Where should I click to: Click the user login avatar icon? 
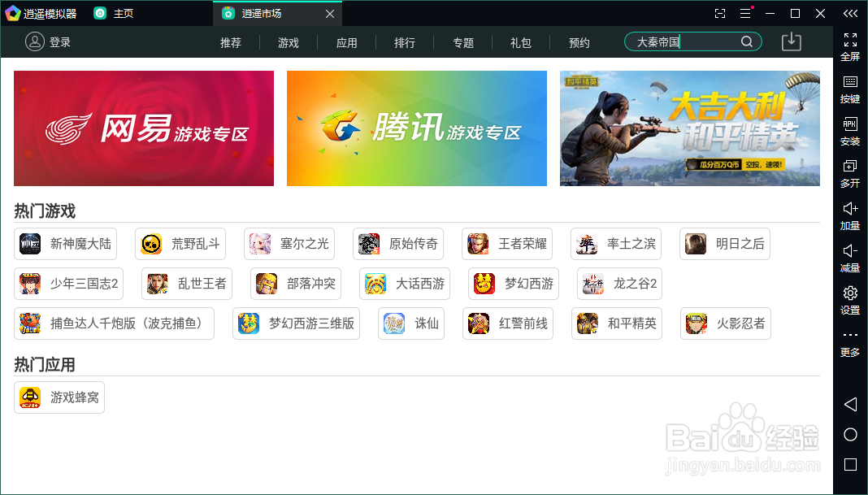click(x=34, y=41)
